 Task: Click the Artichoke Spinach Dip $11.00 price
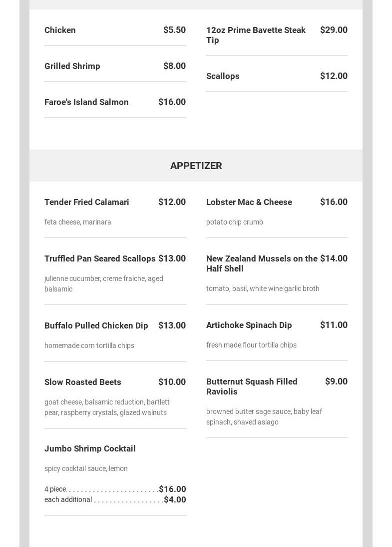pos(334,325)
